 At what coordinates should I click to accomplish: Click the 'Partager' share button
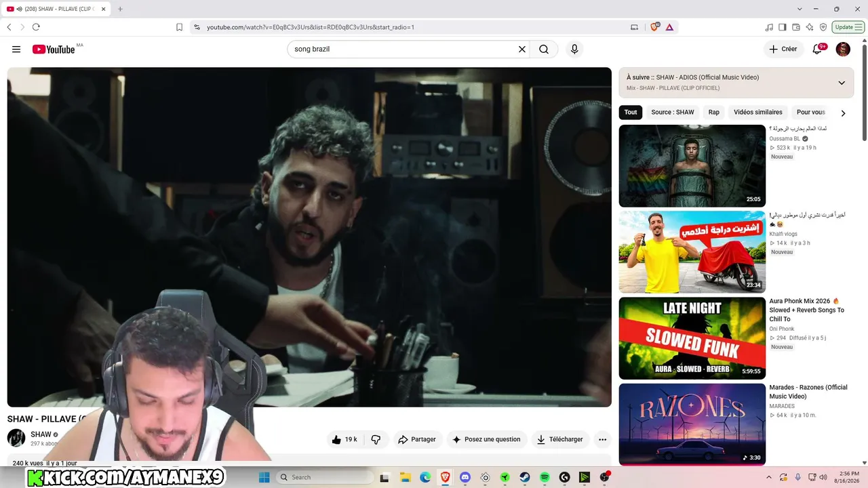417,439
